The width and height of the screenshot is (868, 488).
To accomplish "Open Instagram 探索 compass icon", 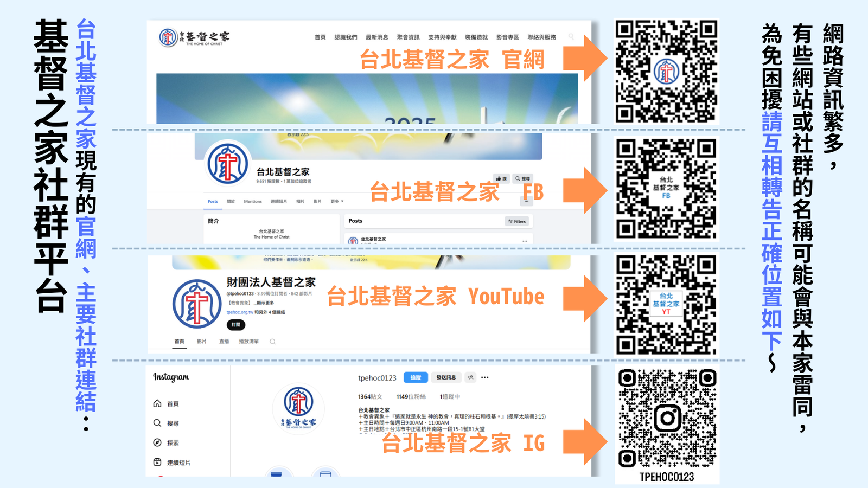I will coord(157,442).
